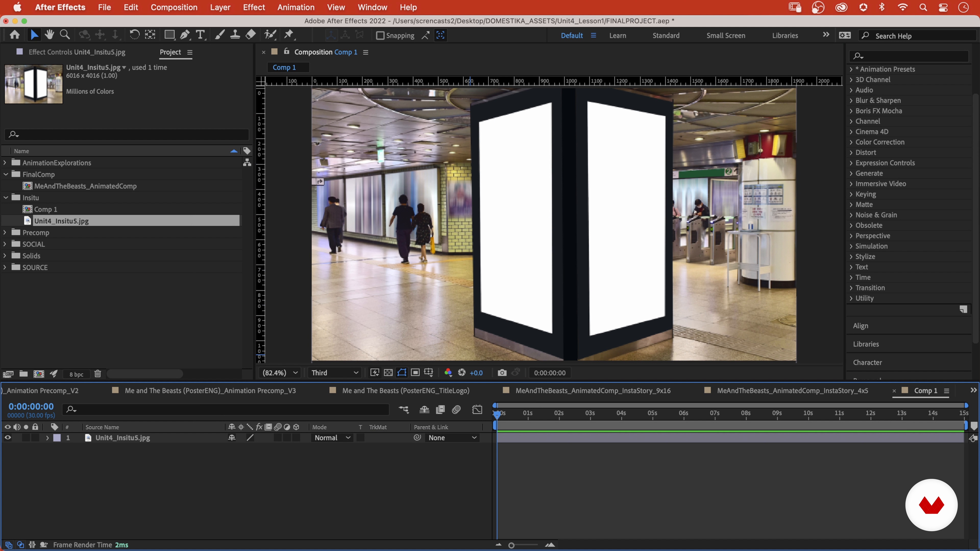Viewport: 980px width, 551px height.
Task: Expand the AnimationExplorations folder
Action: click(x=5, y=163)
